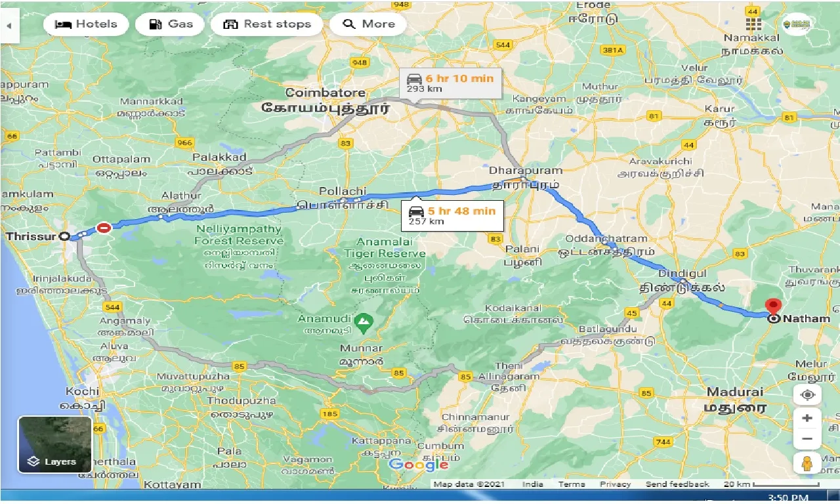The width and height of the screenshot is (840, 504).
Task: Collapse the side panel arrow
Action: (x=9, y=26)
